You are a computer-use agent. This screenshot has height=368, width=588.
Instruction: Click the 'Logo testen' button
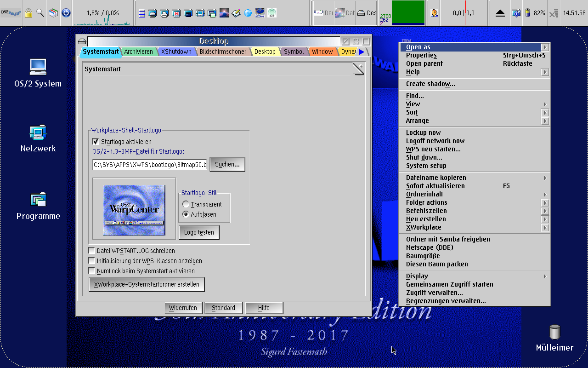click(x=199, y=232)
